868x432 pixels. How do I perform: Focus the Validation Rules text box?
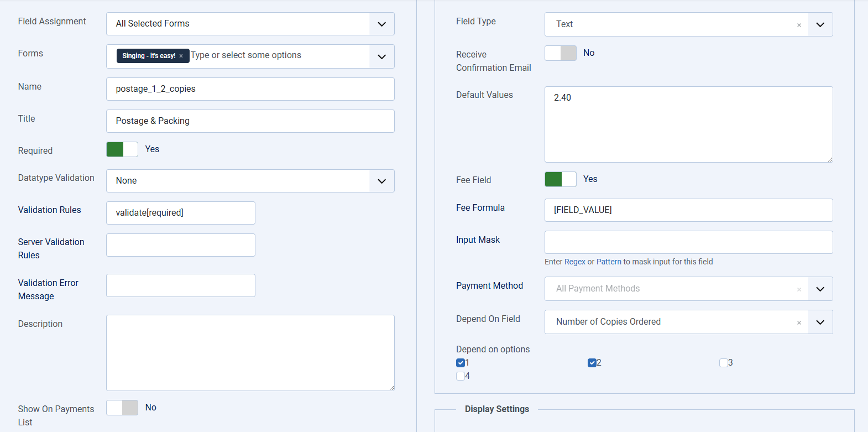click(181, 213)
